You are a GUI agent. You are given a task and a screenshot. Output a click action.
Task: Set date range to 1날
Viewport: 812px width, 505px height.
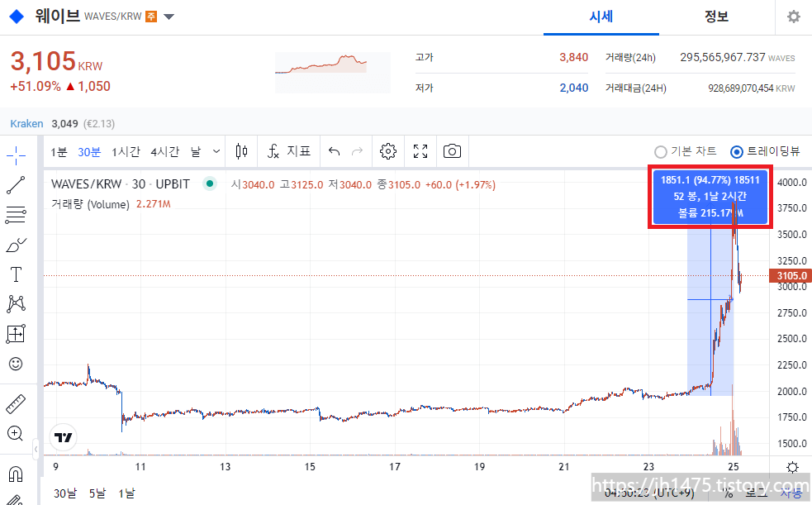[x=126, y=493]
